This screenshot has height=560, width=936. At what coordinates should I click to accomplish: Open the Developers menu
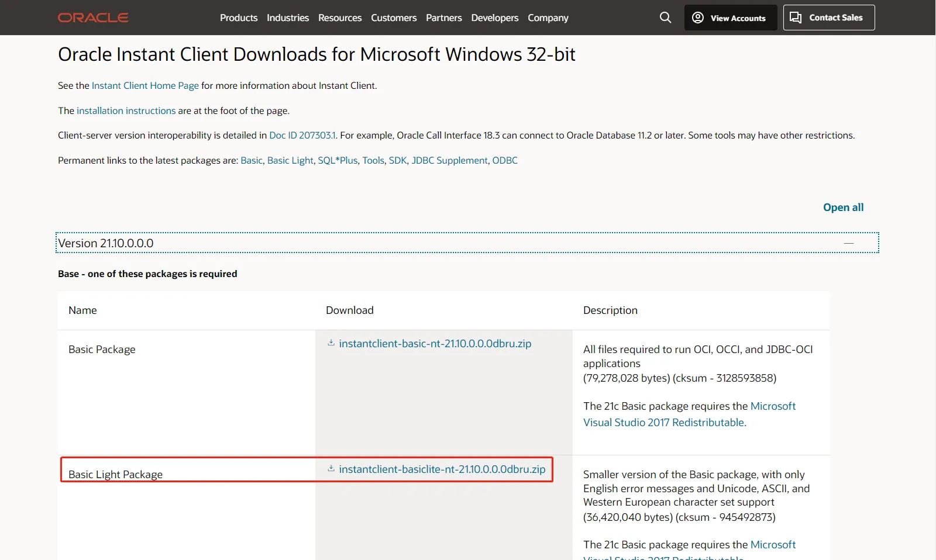pyautogui.click(x=495, y=18)
